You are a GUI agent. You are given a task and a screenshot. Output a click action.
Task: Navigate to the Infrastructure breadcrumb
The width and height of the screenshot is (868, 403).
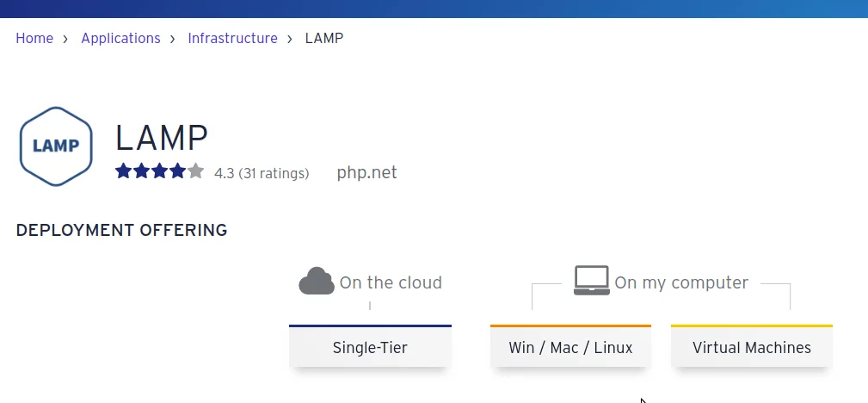click(232, 39)
